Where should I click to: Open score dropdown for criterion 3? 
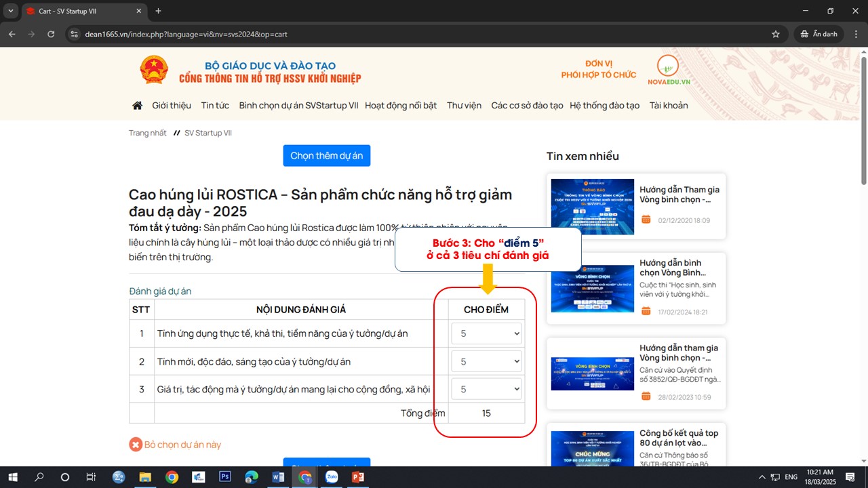pos(486,389)
